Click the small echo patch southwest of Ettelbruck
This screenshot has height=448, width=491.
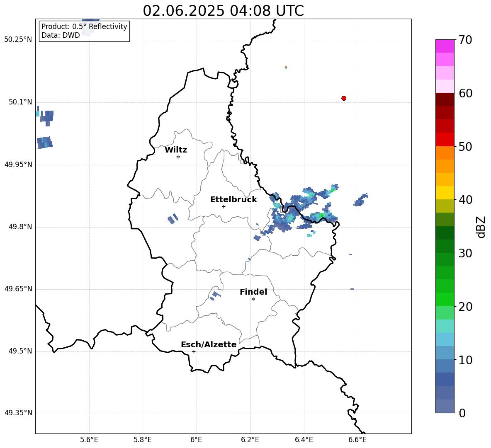[x=173, y=219]
